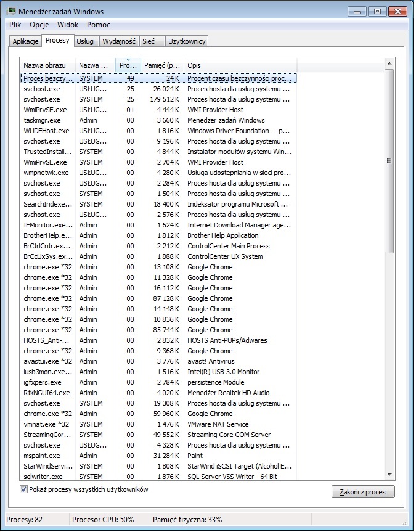This screenshot has height=532, width=416.
Task: Select chrome.exe using 85 744 K
Action: click(158, 330)
